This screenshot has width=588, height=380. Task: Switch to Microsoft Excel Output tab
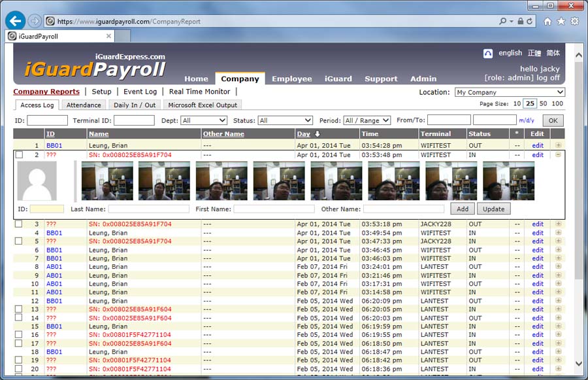[x=203, y=105]
